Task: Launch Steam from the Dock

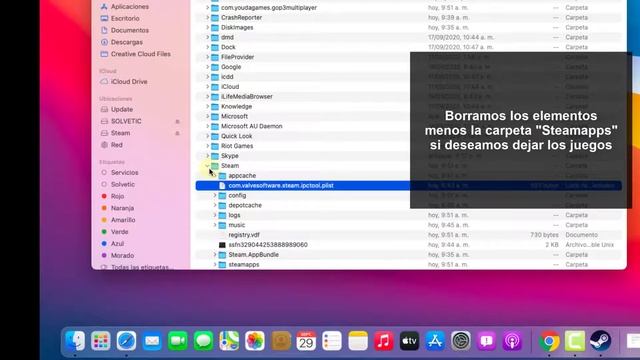Action: (x=600, y=341)
